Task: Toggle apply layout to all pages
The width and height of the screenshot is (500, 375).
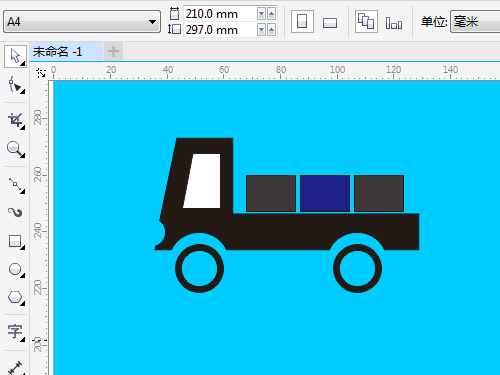Action: coord(366,22)
